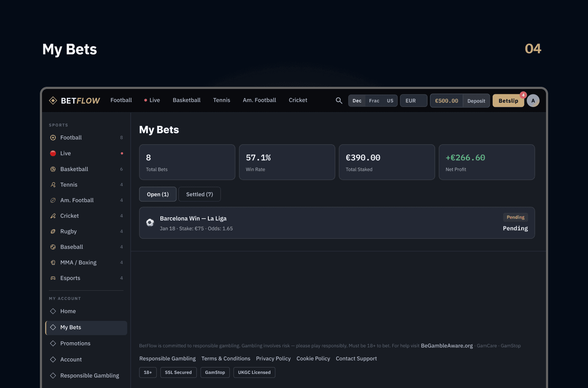Open Live in top navigation
The height and width of the screenshot is (388, 588).
tap(152, 100)
